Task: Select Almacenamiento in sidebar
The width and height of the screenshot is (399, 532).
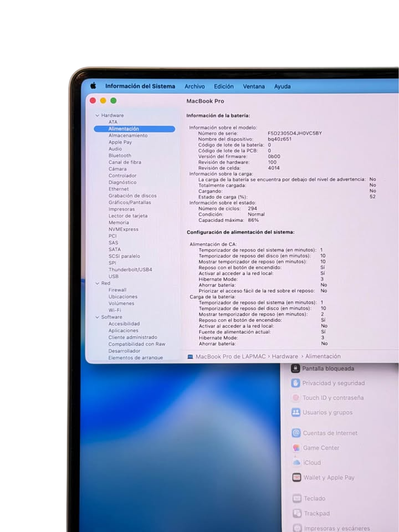Action: tap(128, 135)
